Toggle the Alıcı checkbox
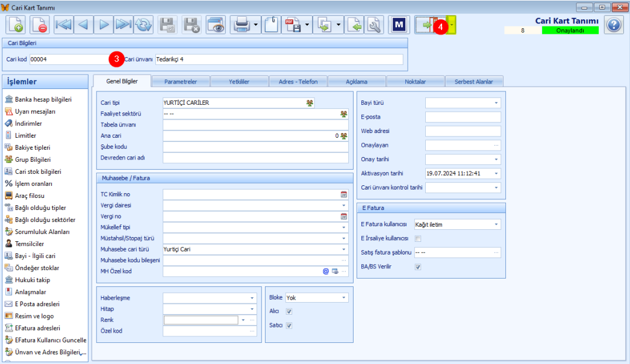Image resolution: width=630 pixels, height=364 pixels. [x=289, y=312]
